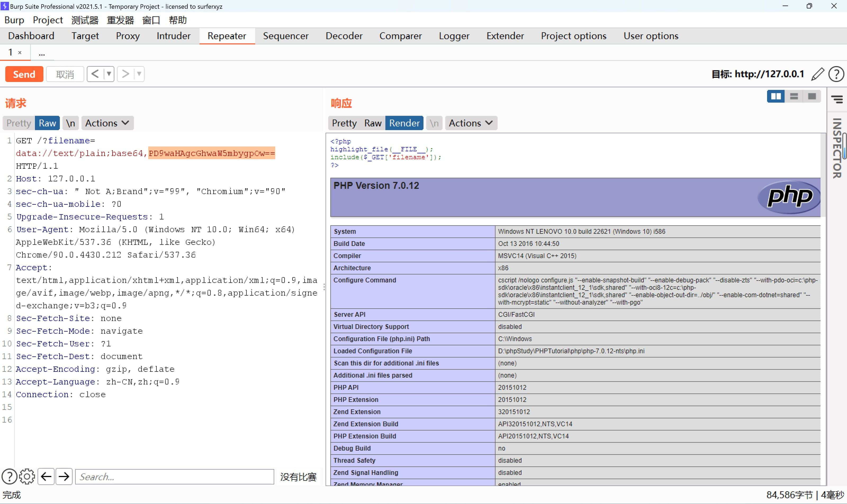Click the orange Send button
The image size is (847, 504).
[24, 74]
